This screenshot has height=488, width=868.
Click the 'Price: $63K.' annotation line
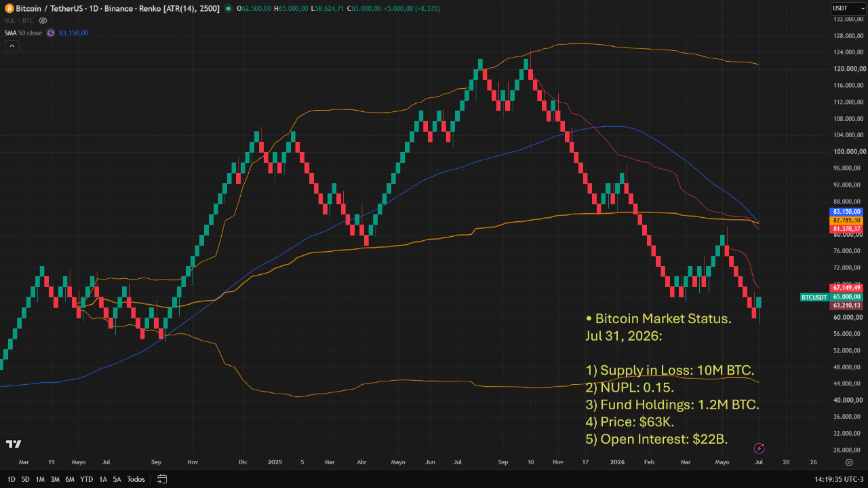[630, 422]
